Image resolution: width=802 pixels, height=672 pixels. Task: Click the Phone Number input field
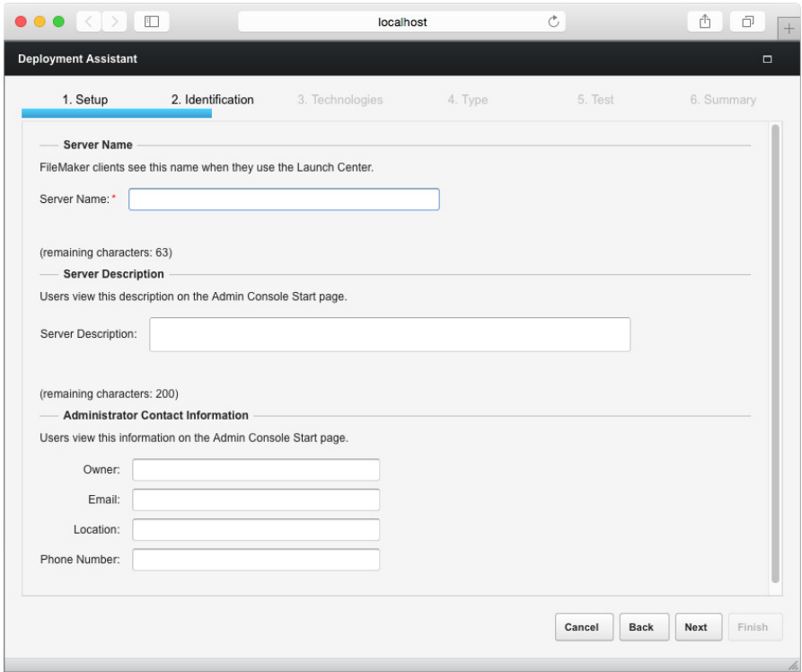coord(256,560)
